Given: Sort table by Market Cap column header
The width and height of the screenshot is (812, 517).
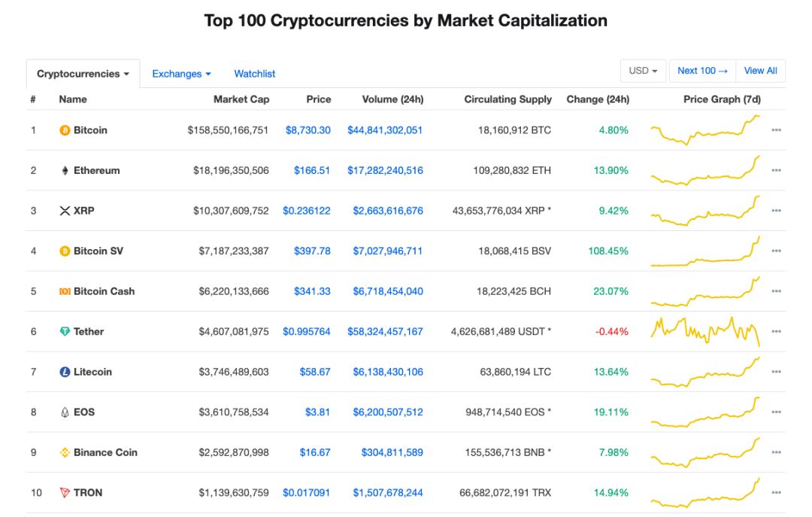Looking at the screenshot, I should click(241, 99).
